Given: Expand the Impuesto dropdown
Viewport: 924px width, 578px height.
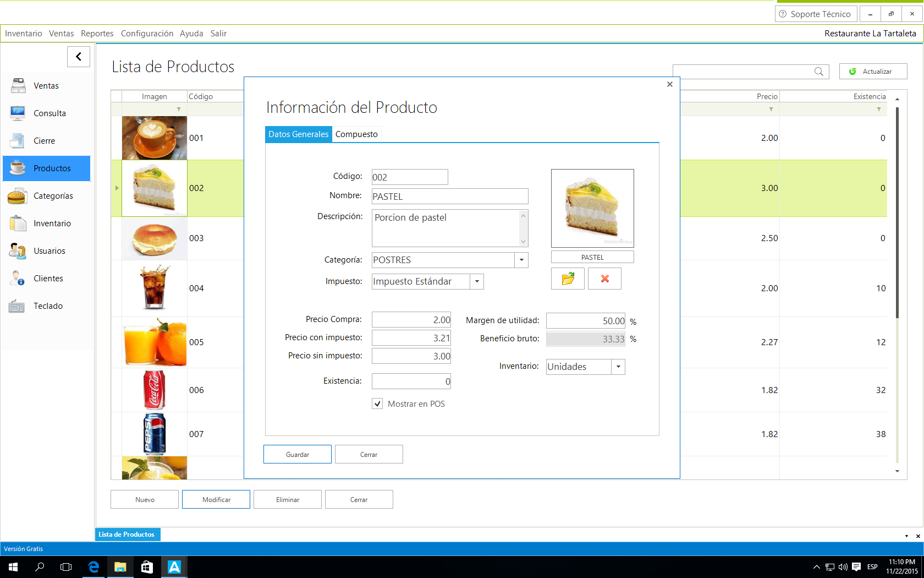Looking at the screenshot, I should (x=477, y=281).
